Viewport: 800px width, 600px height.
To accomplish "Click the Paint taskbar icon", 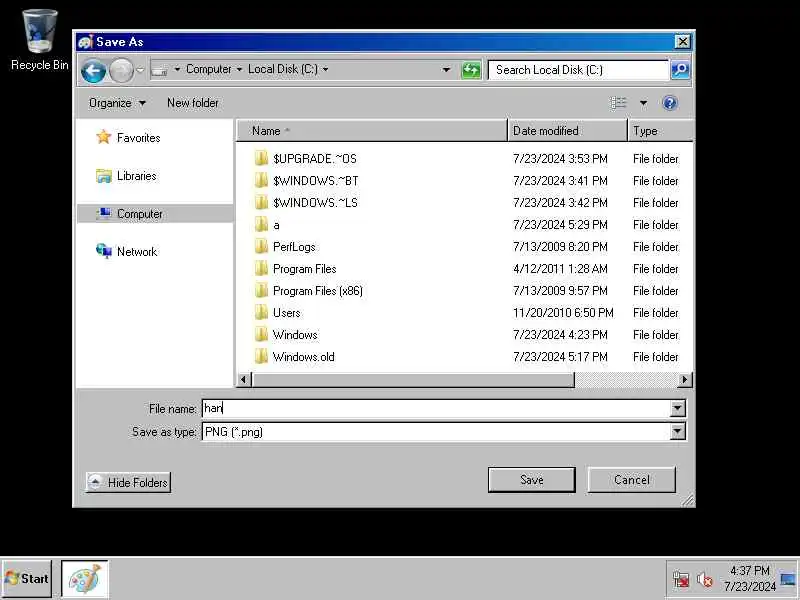I will pyautogui.click(x=85, y=579).
